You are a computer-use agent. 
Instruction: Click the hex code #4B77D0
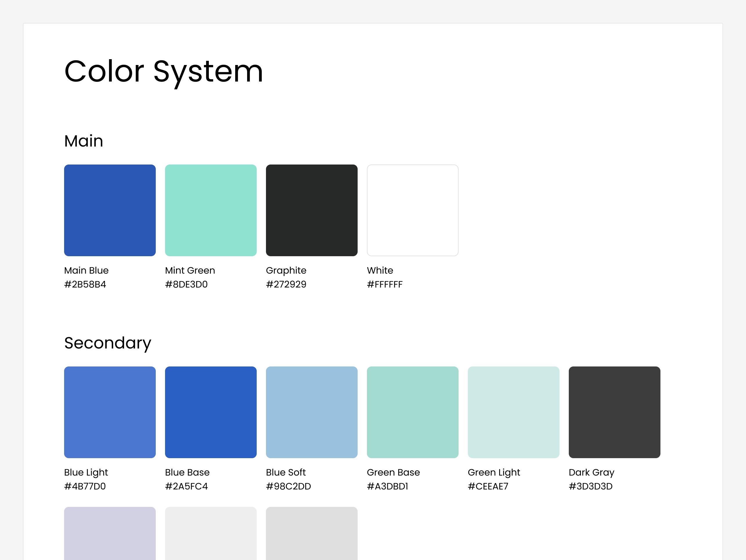pyautogui.click(x=85, y=487)
